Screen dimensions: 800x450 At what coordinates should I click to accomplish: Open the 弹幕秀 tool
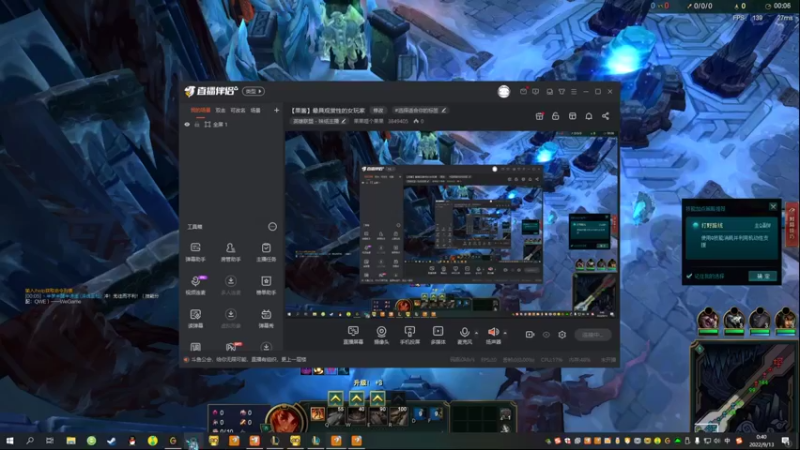pyautogui.click(x=266, y=318)
